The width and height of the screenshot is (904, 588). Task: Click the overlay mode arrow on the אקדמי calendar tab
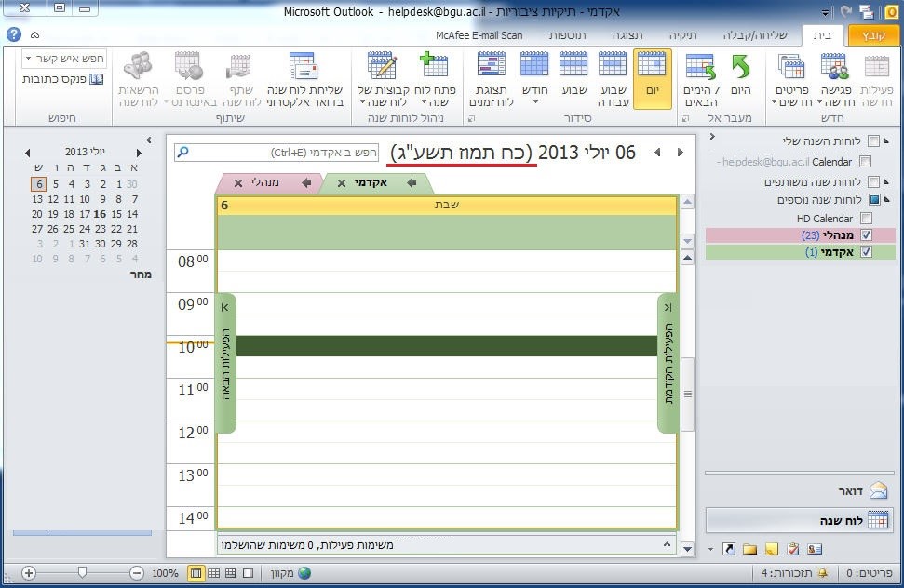(412, 182)
